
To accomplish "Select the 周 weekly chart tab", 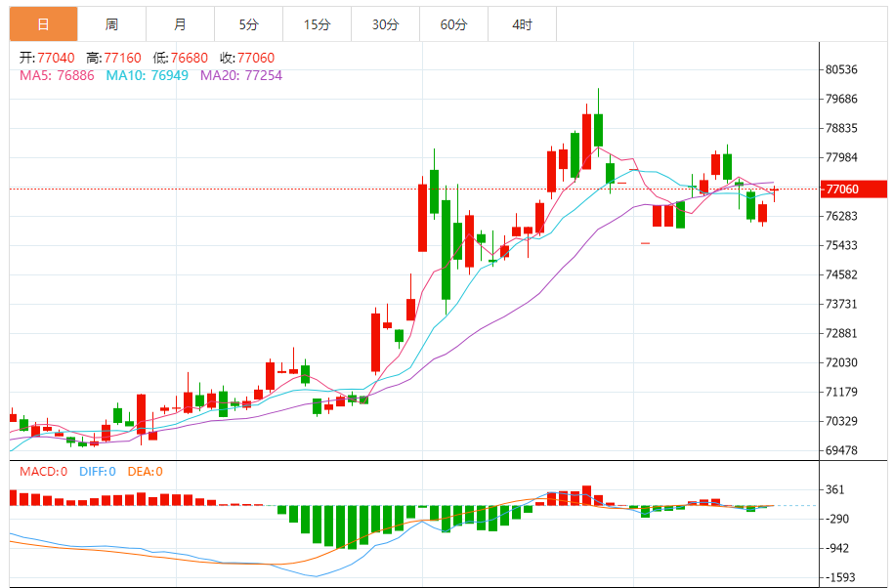I will [111, 24].
